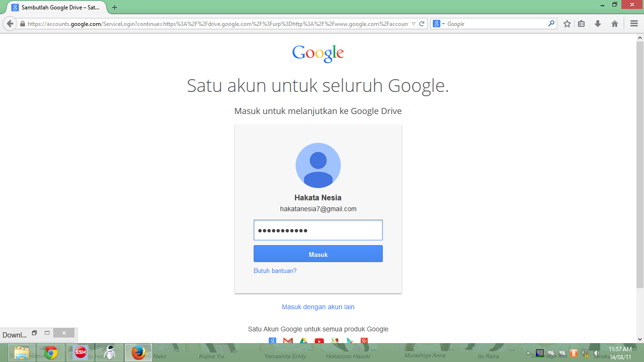
Task: Open the Downloads arrow icon
Action: click(598, 24)
